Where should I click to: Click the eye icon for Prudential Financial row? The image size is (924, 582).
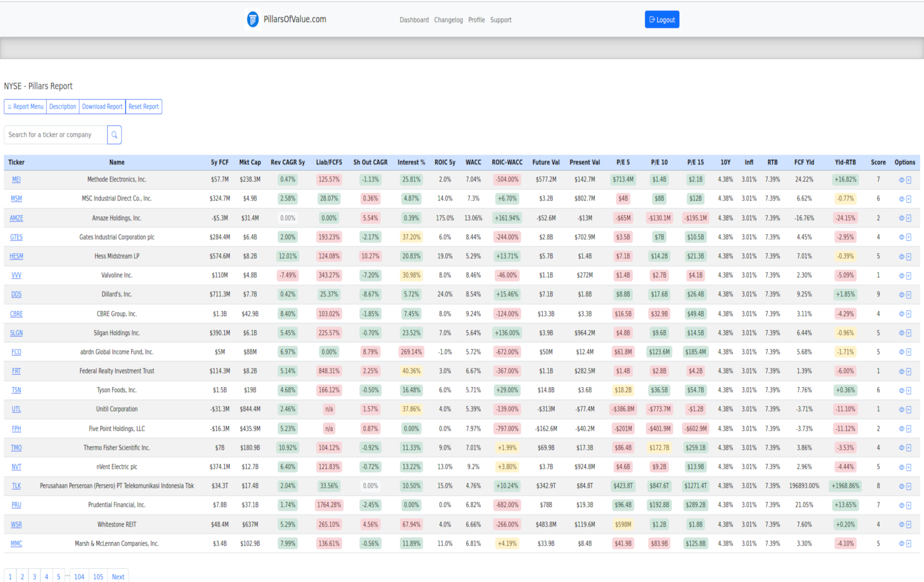[901, 505]
